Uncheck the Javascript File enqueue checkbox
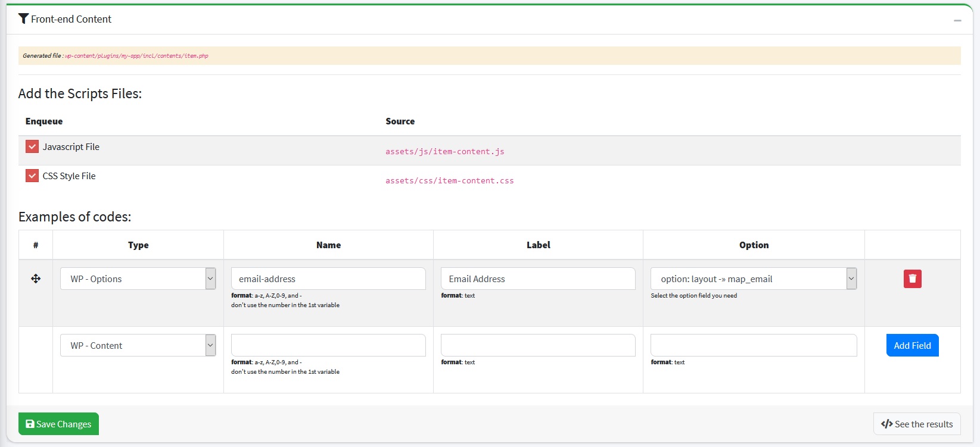The width and height of the screenshot is (980, 447). (32, 147)
